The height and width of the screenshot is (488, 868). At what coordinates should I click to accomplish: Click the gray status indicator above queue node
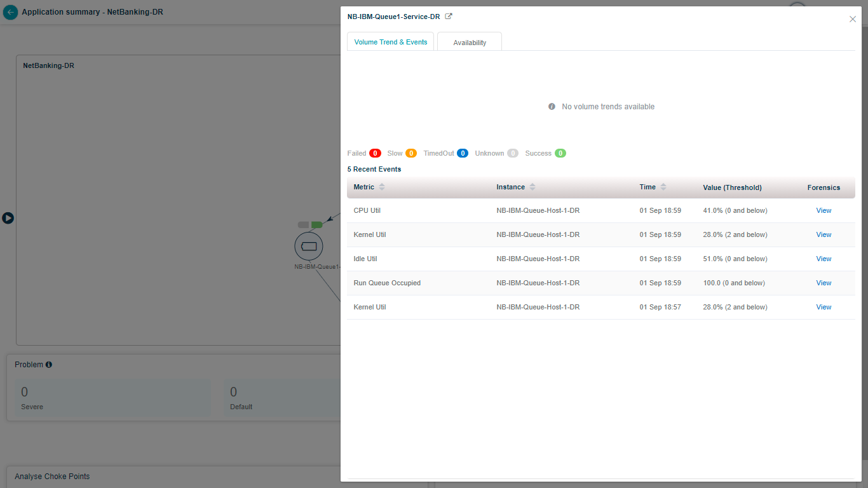click(303, 225)
